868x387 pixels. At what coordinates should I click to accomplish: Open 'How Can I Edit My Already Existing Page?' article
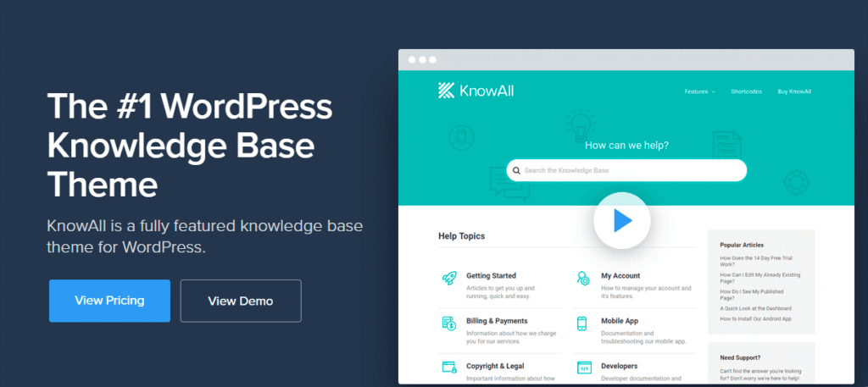[760, 278]
